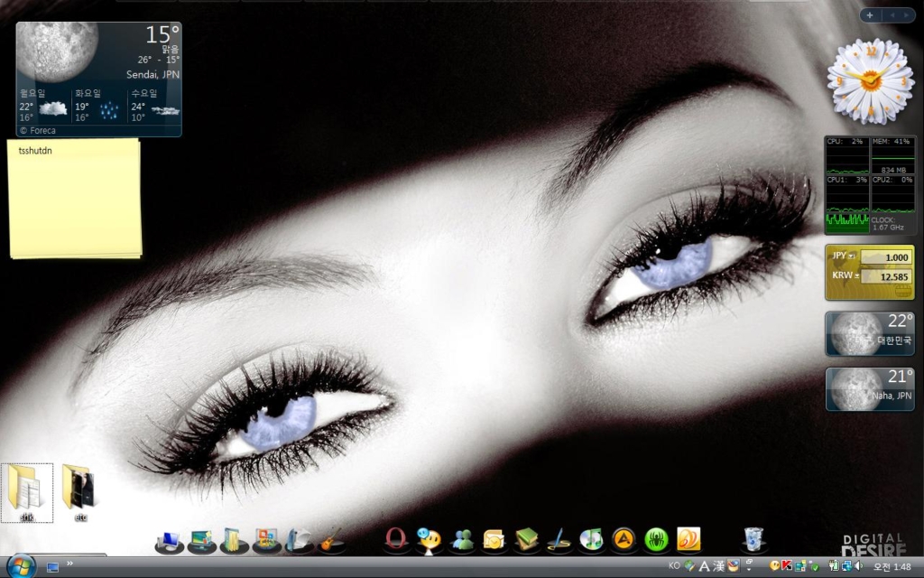The image size is (924, 578).
Task: Open the Windows Sidebar tray icon
Action: [799, 566]
